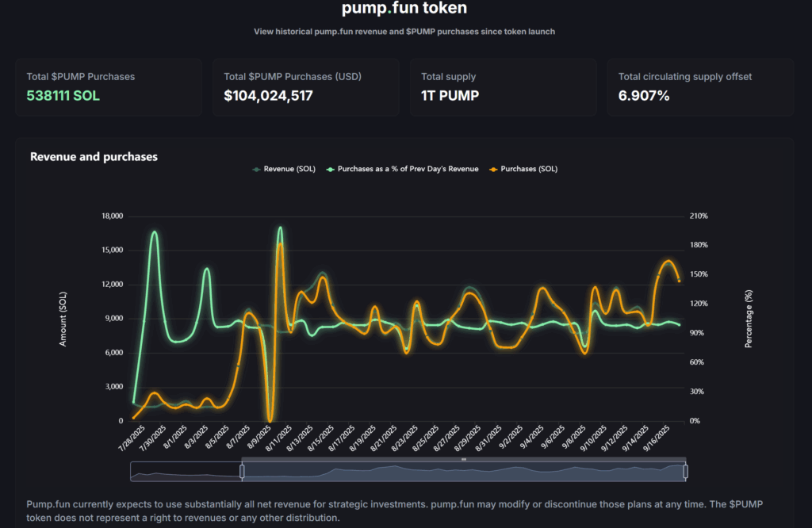
Task: Click the 9/4/2025 x-axis date label
Action: [x=531, y=438]
